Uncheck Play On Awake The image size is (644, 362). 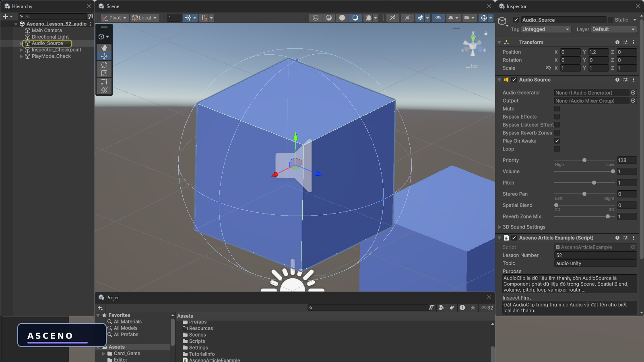tap(557, 141)
